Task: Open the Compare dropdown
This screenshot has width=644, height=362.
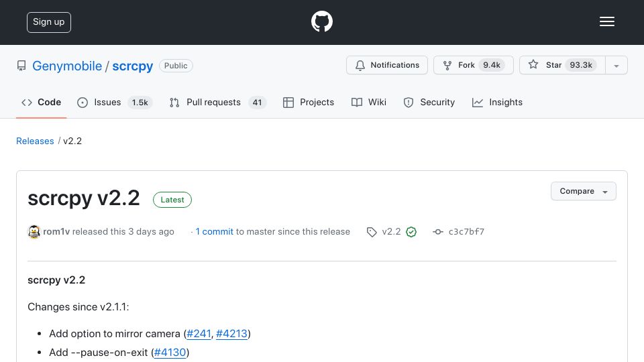Action: tap(583, 191)
